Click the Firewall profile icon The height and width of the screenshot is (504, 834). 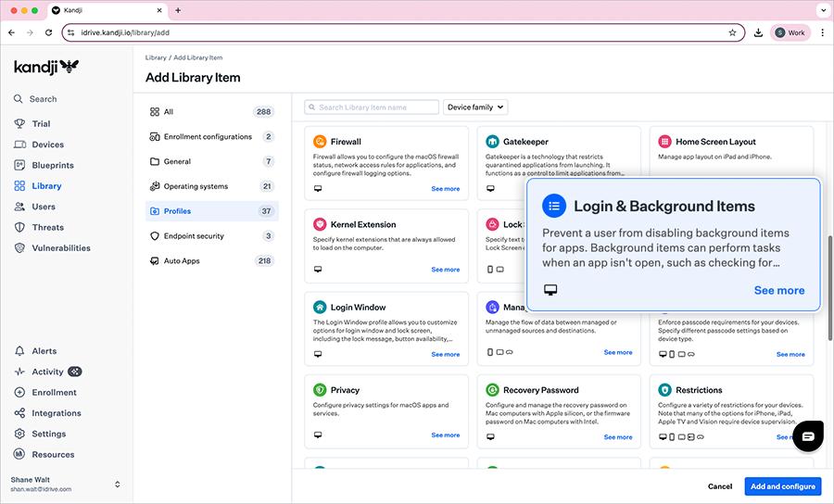pos(320,142)
